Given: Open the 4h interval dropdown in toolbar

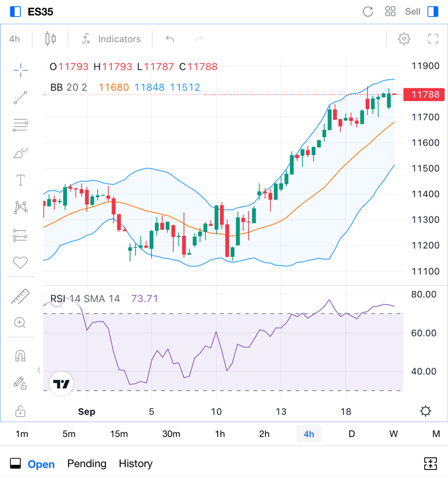Looking at the screenshot, I should (14, 39).
